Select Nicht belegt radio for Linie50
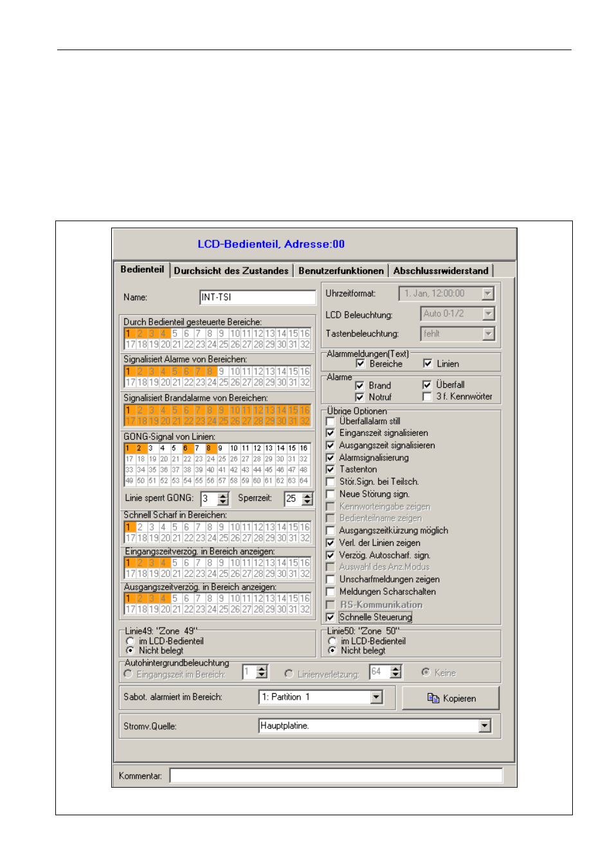The height and width of the screenshot is (868, 614). (332, 650)
